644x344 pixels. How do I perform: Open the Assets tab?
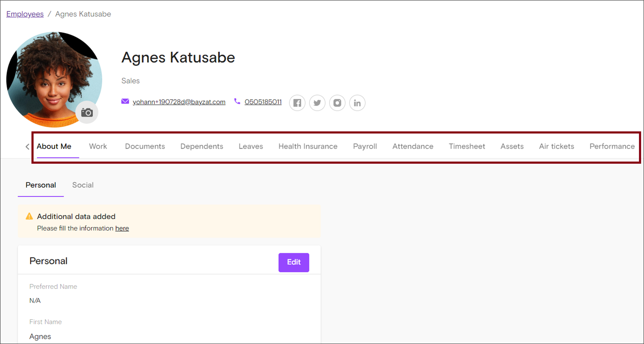[512, 146]
